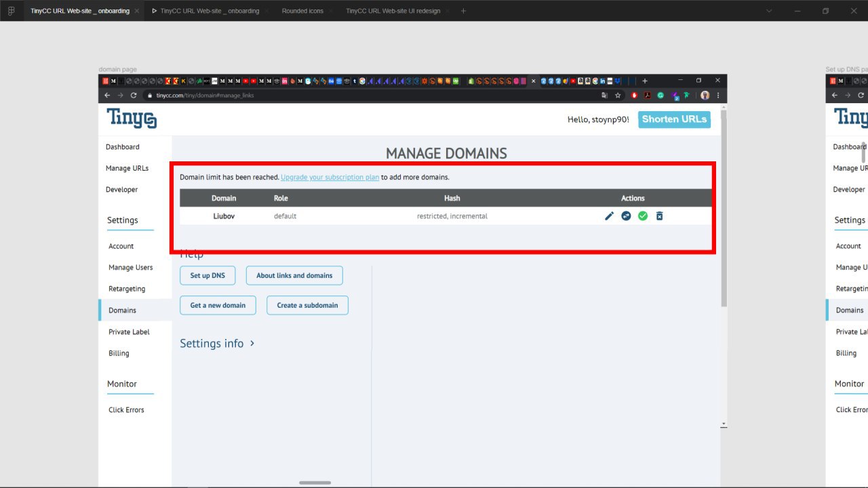This screenshot has height=488, width=868.
Task: Open Developer in domain page sidebar
Action: [x=121, y=190]
